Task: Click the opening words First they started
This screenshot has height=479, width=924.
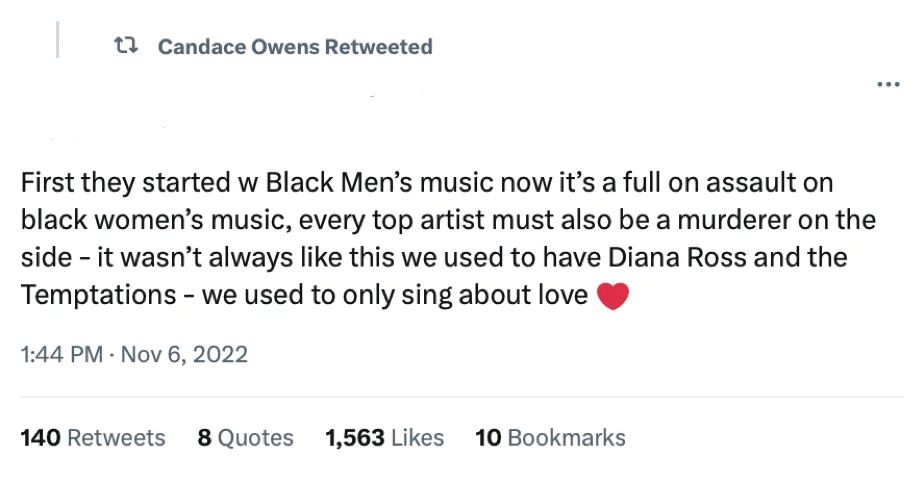Action: [109, 184]
